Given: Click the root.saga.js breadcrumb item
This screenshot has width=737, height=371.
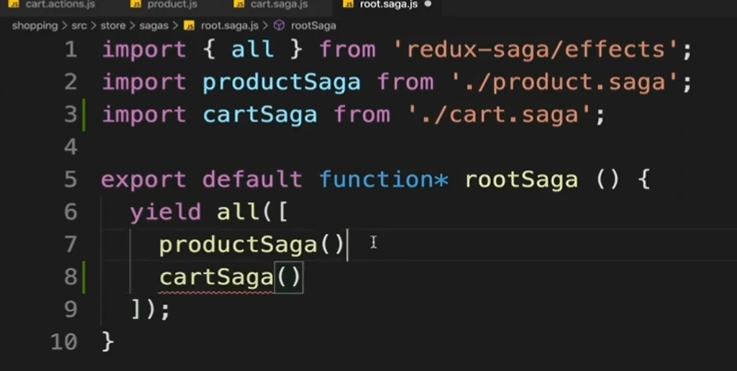Looking at the screenshot, I should (229, 26).
